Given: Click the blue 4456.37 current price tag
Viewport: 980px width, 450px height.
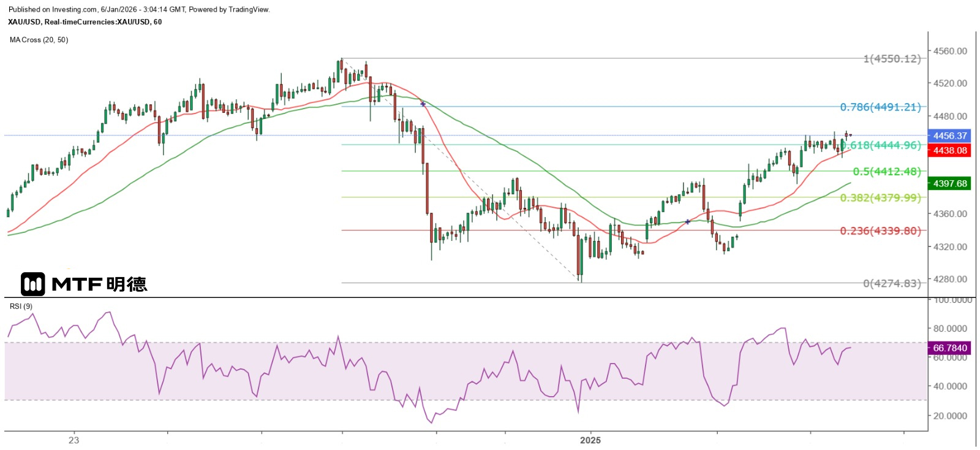Looking at the screenshot, I should [x=949, y=135].
